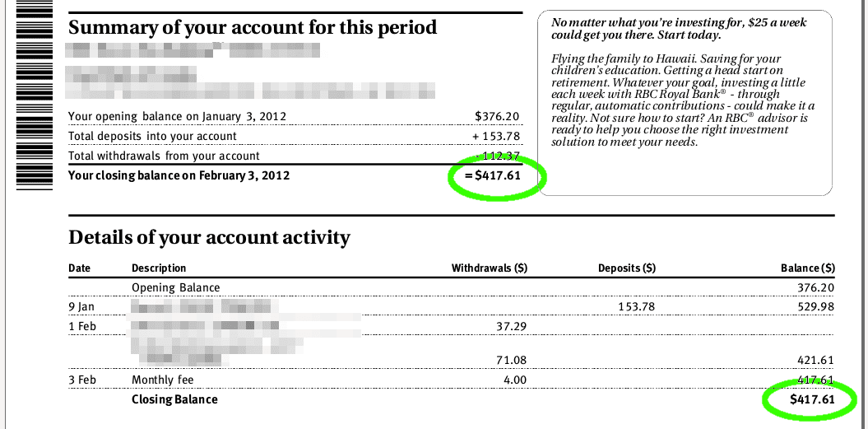This screenshot has height=429, width=868.
Task: Click the Description column header
Action: pyautogui.click(x=159, y=268)
